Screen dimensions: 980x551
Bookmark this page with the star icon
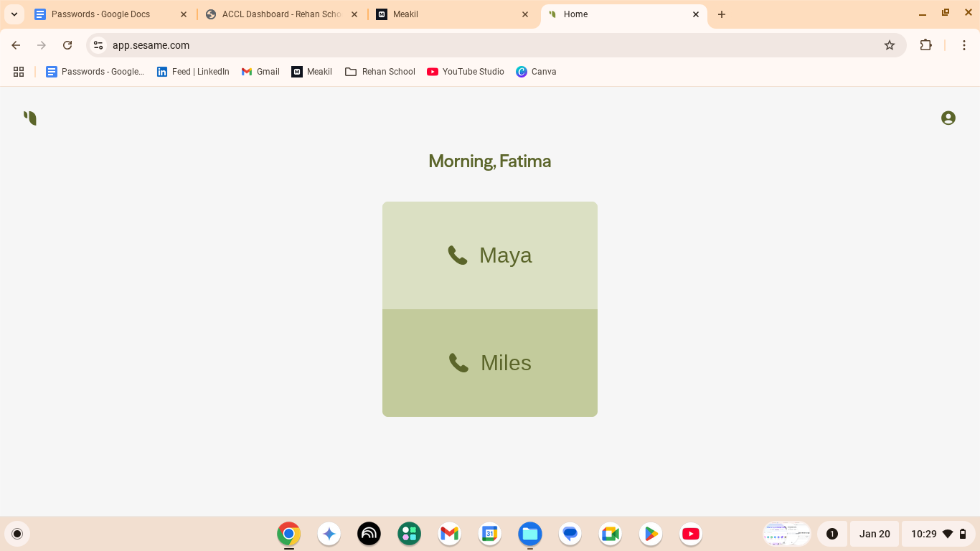point(890,45)
